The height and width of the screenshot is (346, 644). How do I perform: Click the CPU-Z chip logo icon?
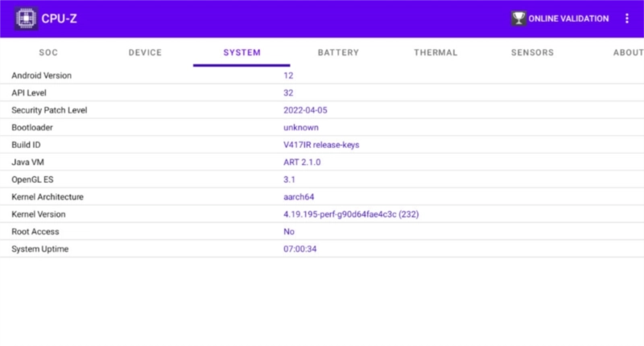(25, 19)
